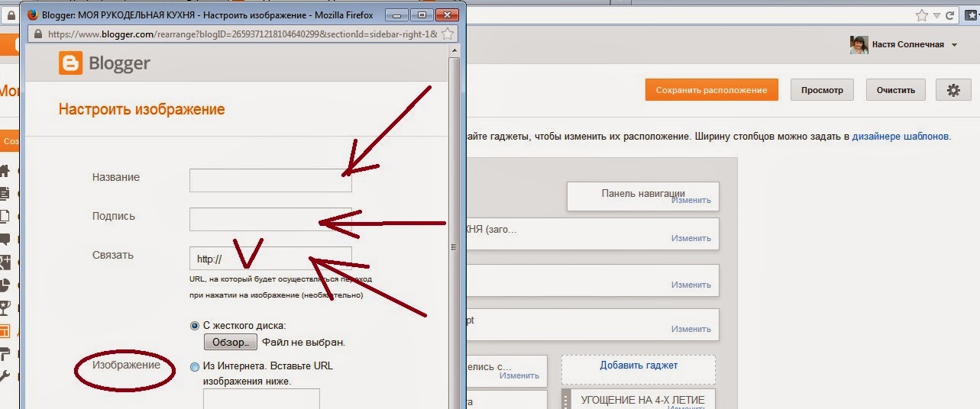Open the Overview home icon in the Blogger sidebar
This screenshot has width=980, height=409.
point(5,169)
